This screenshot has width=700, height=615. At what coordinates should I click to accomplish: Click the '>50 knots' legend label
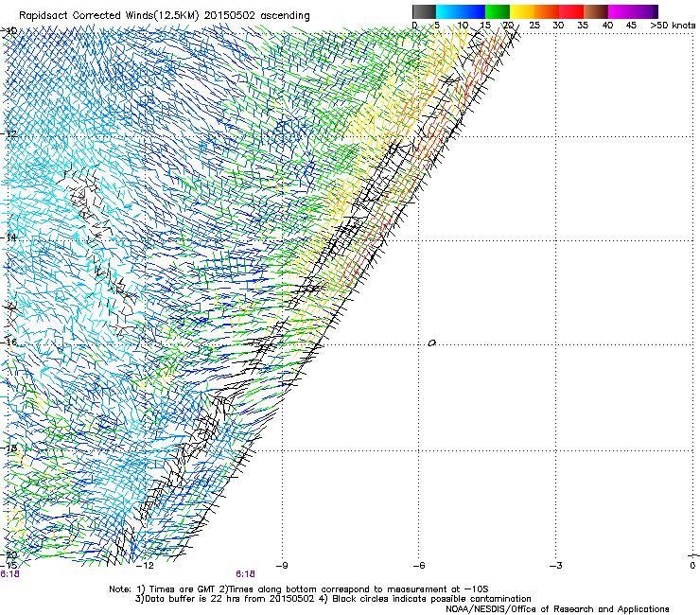pyautogui.click(x=673, y=26)
